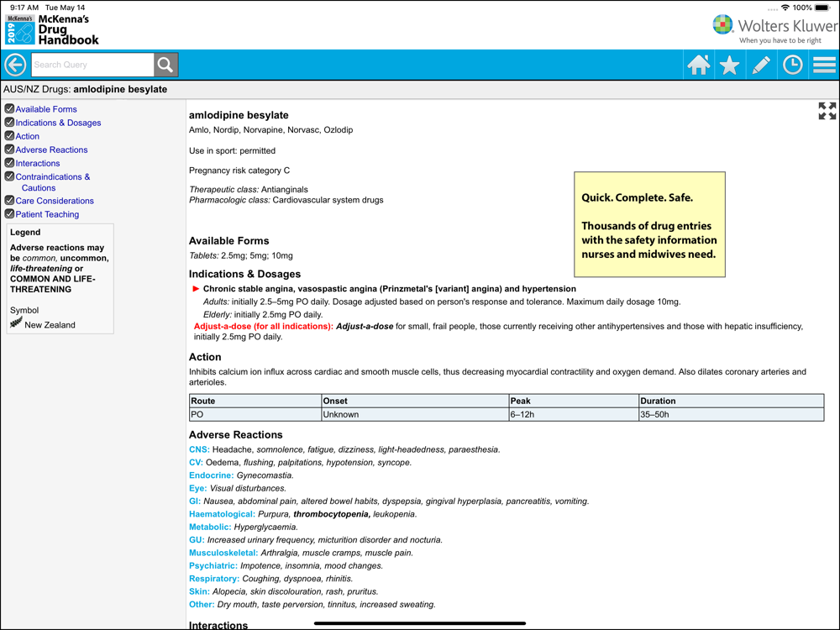Toggle the Interactions checkbox
This screenshot has height=630, width=840.
(9, 162)
